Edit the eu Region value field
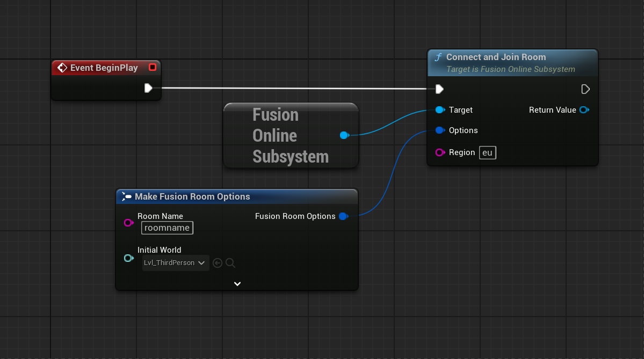Screen dimensions: 644x359 [x=487, y=152]
